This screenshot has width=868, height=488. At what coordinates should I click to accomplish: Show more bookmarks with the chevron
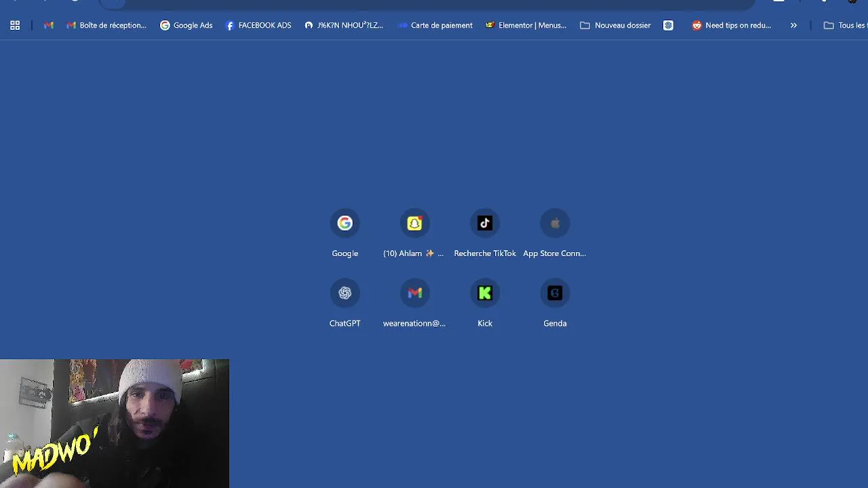pyautogui.click(x=793, y=25)
